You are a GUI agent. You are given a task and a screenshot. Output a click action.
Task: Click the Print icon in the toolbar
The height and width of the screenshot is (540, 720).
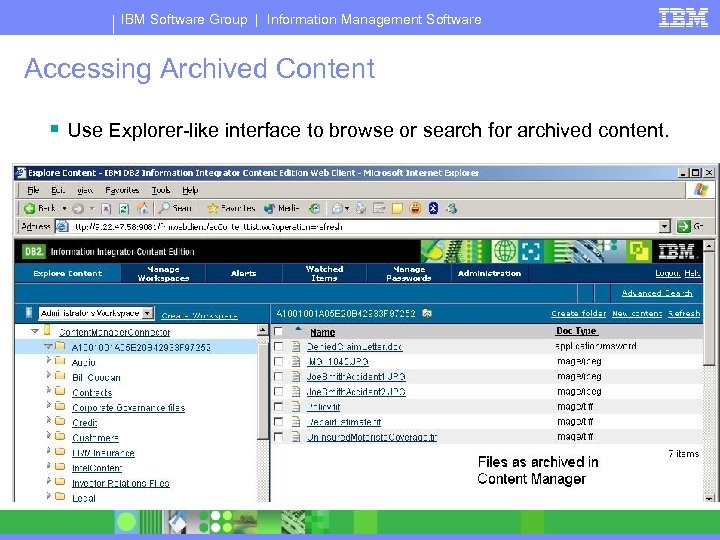(x=361, y=208)
